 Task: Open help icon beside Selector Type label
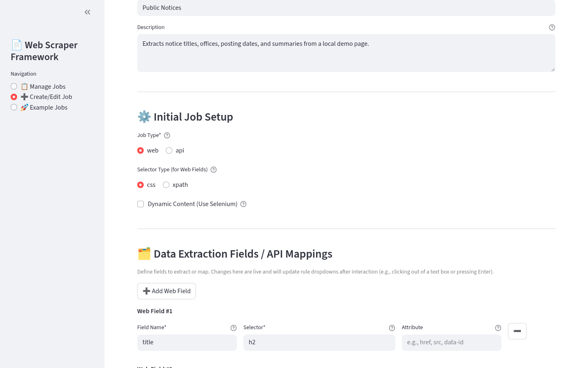point(214,170)
